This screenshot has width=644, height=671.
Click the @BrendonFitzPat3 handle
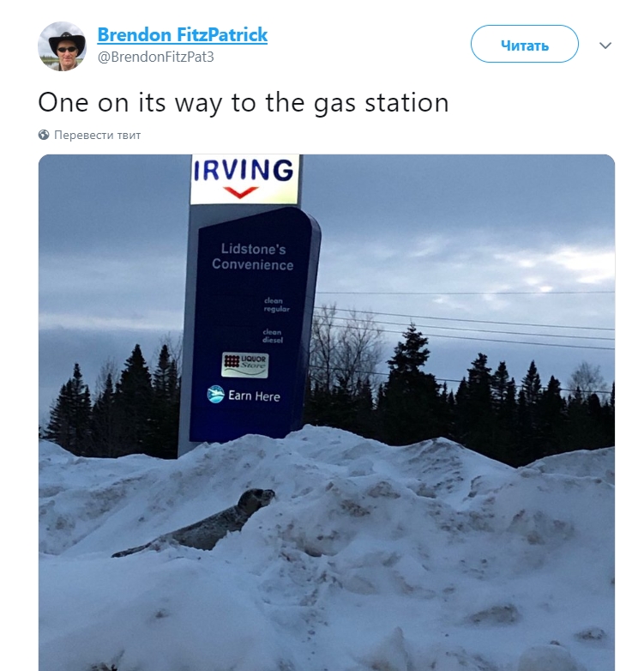coord(156,57)
